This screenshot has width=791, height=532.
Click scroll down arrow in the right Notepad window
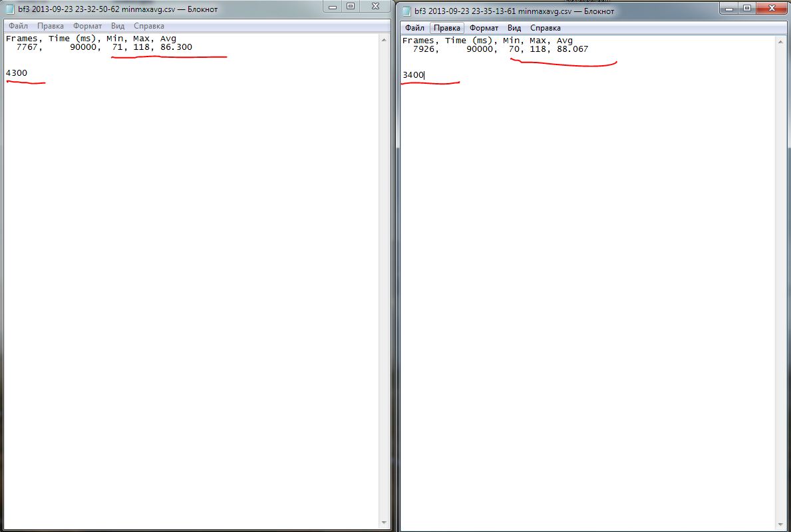pos(782,524)
